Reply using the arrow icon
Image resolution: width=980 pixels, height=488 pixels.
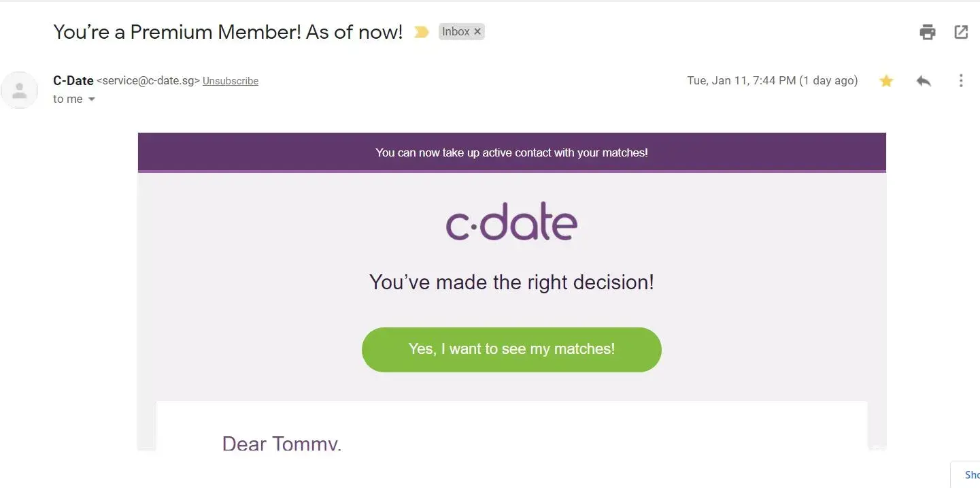click(923, 81)
